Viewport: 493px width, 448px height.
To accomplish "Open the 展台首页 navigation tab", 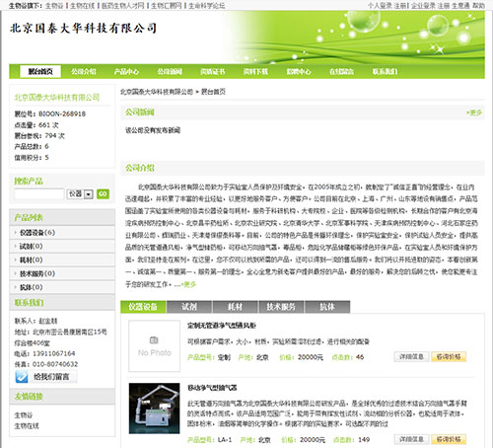I will (x=40, y=71).
